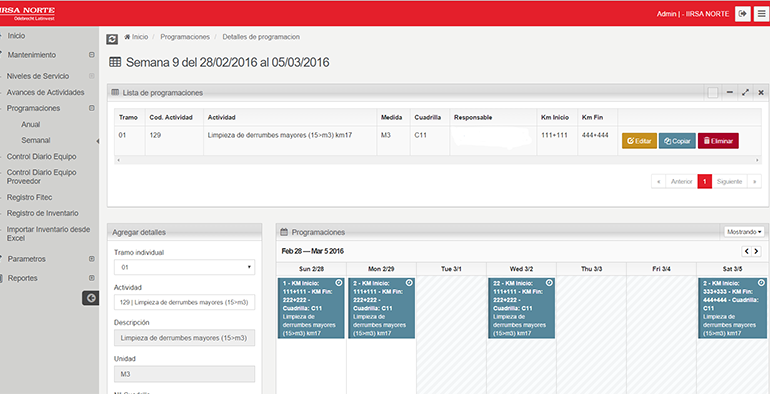The image size is (770, 394).
Task: Click the Descripción field
Action: tap(184, 338)
